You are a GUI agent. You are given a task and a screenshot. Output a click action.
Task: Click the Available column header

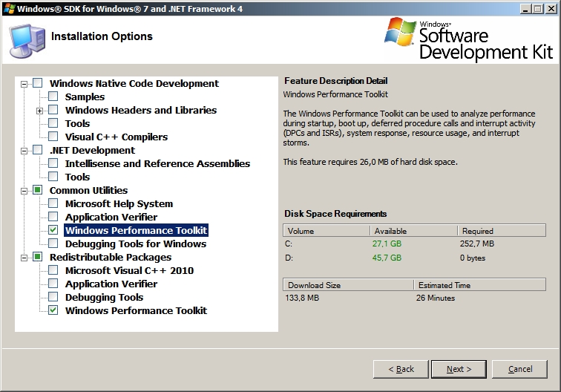click(413, 231)
